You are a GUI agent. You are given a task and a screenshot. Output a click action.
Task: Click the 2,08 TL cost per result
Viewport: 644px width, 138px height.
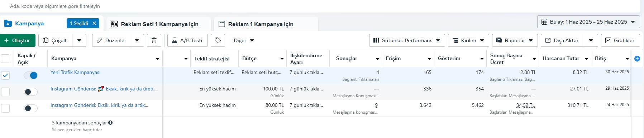click(x=528, y=72)
